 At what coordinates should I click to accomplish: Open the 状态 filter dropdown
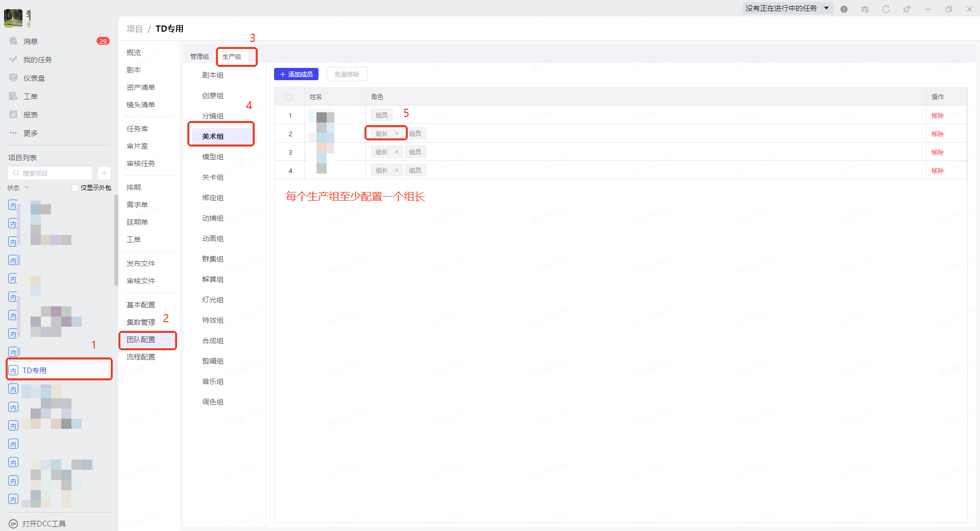tap(18, 188)
